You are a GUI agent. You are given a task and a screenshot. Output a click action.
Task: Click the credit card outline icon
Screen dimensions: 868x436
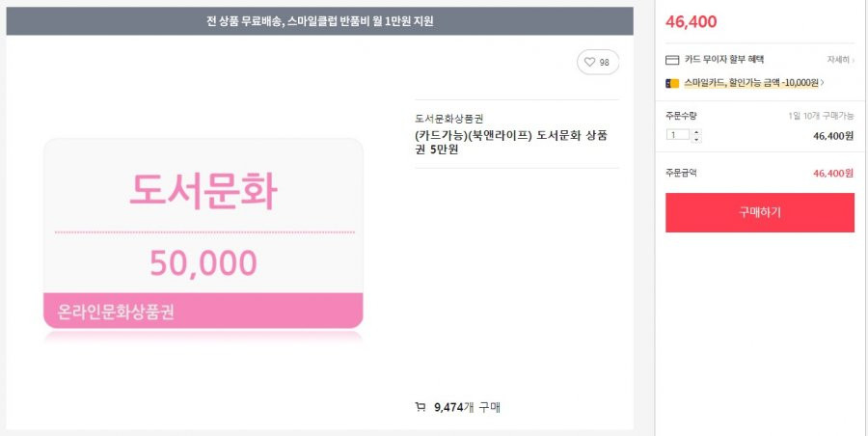pos(672,60)
